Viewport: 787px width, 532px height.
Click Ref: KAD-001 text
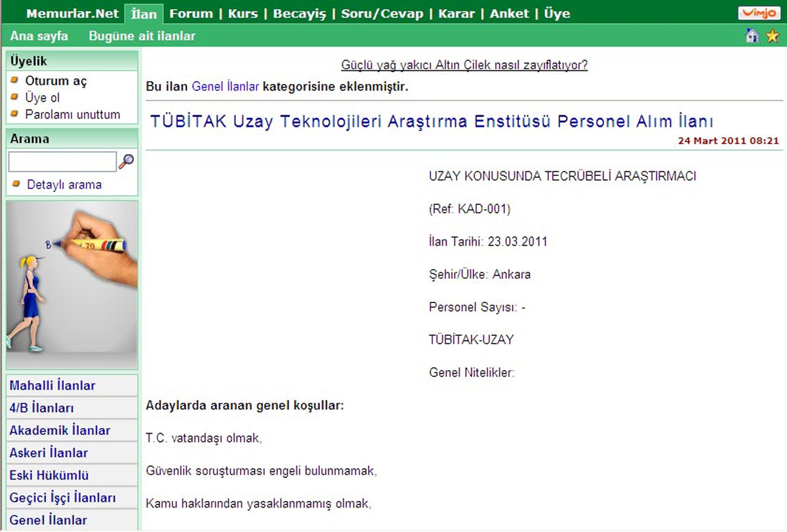pos(470,209)
